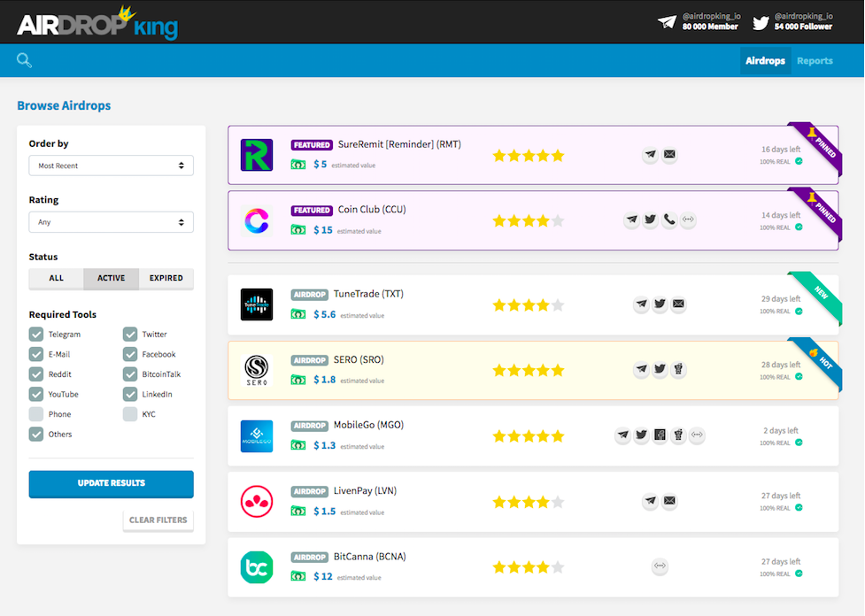Enable the Phone checkbox

pos(36,414)
